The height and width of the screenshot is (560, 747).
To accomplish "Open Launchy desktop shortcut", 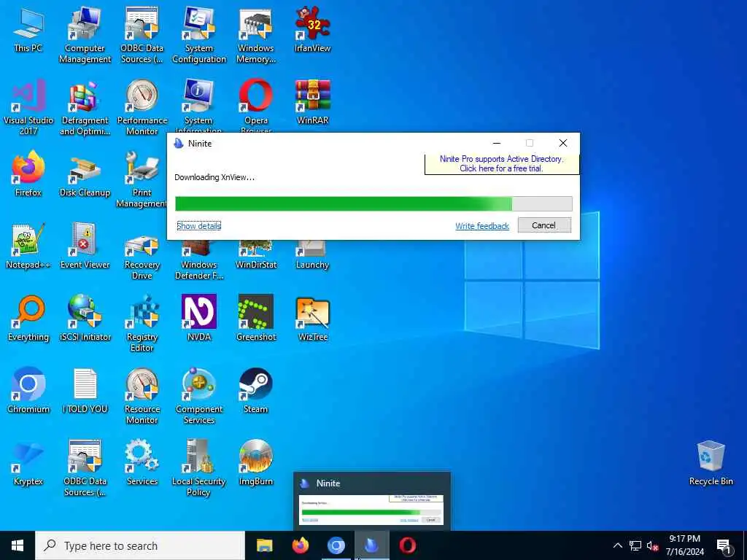I will pyautogui.click(x=312, y=254).
